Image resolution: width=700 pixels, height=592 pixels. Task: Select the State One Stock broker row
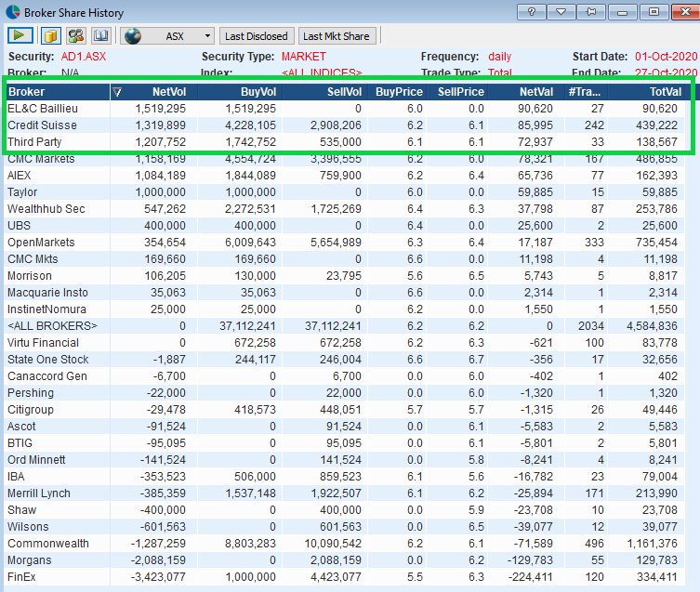tap(345, 360)
